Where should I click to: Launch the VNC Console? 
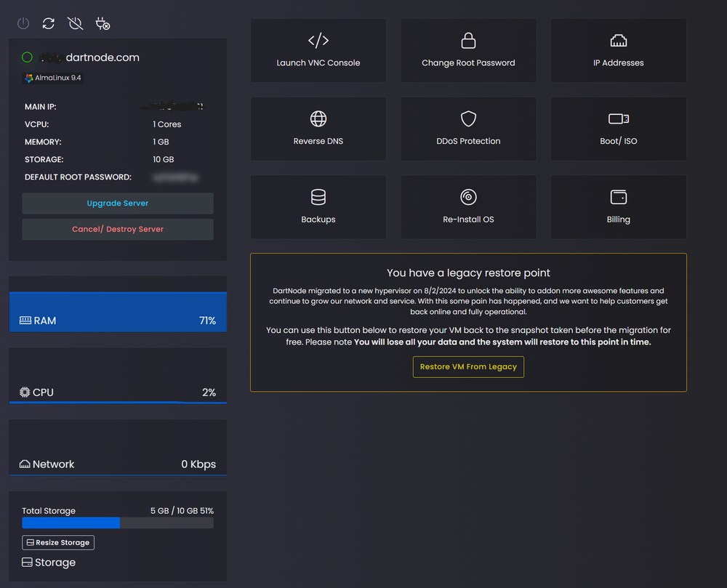[318, 50]
